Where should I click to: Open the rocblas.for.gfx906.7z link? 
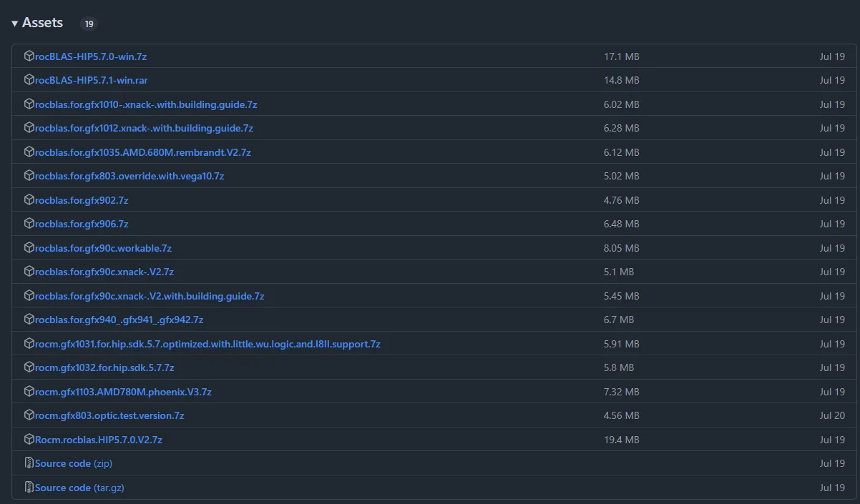point(82,224)
